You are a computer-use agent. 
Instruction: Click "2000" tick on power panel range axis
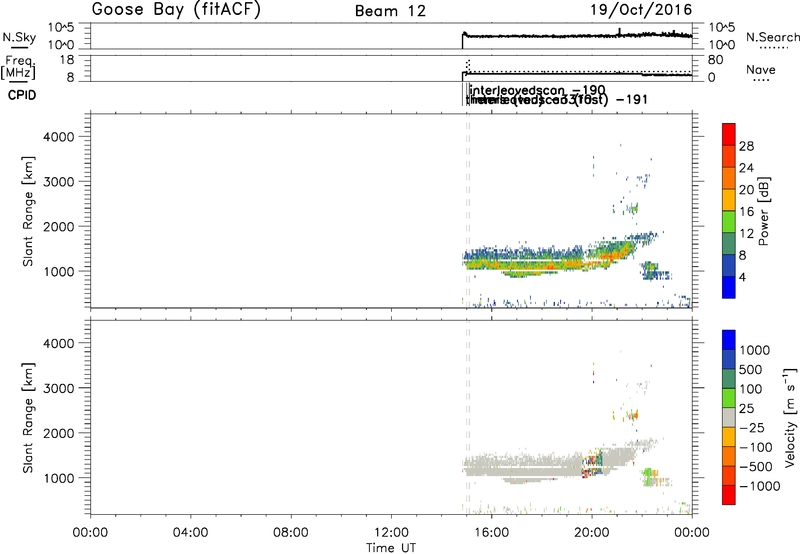point(59,226)
